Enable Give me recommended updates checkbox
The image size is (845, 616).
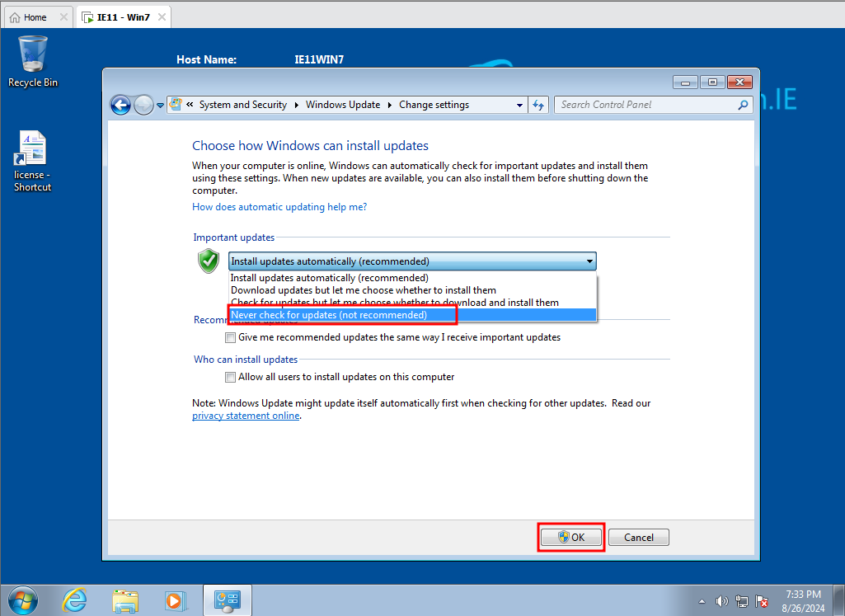pos(231,338)
